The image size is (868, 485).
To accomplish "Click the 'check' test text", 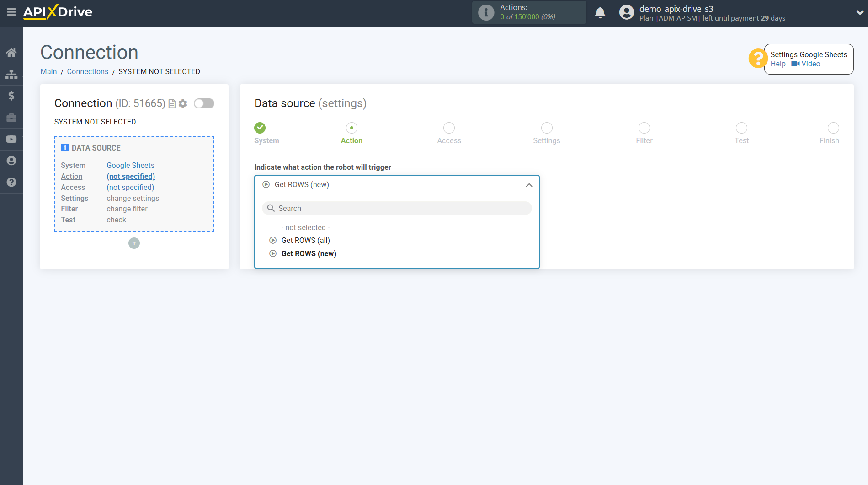I will 116,220.
